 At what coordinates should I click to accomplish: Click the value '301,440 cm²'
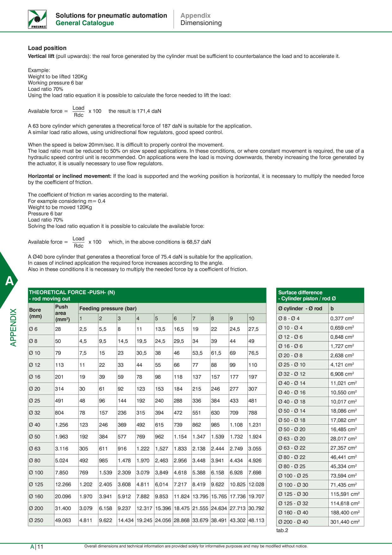[345, 522]
